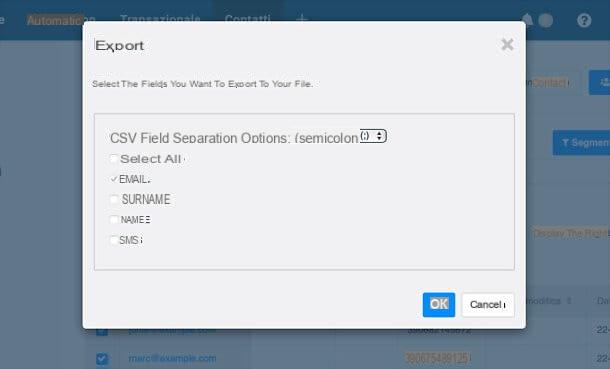Open the Automation menu tab
This screenshot has width=610, height=369.
(61, 19)
